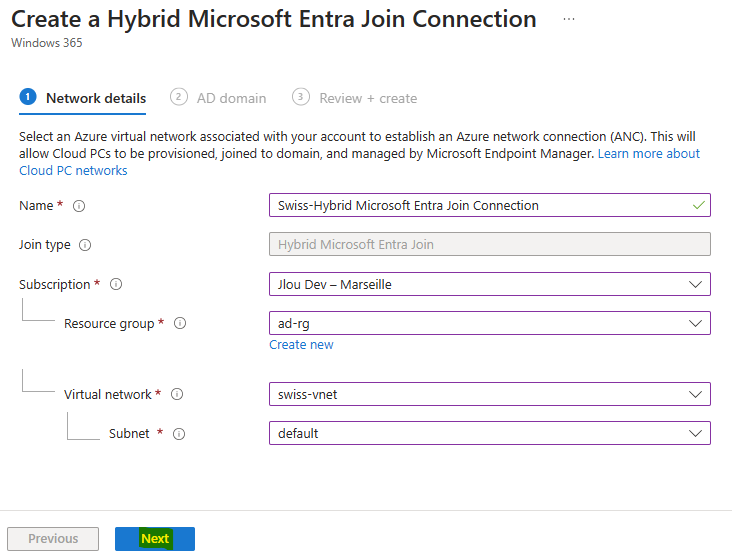Click the Virtual network label text
Screen dimensions: 732x556
(108, 394)
